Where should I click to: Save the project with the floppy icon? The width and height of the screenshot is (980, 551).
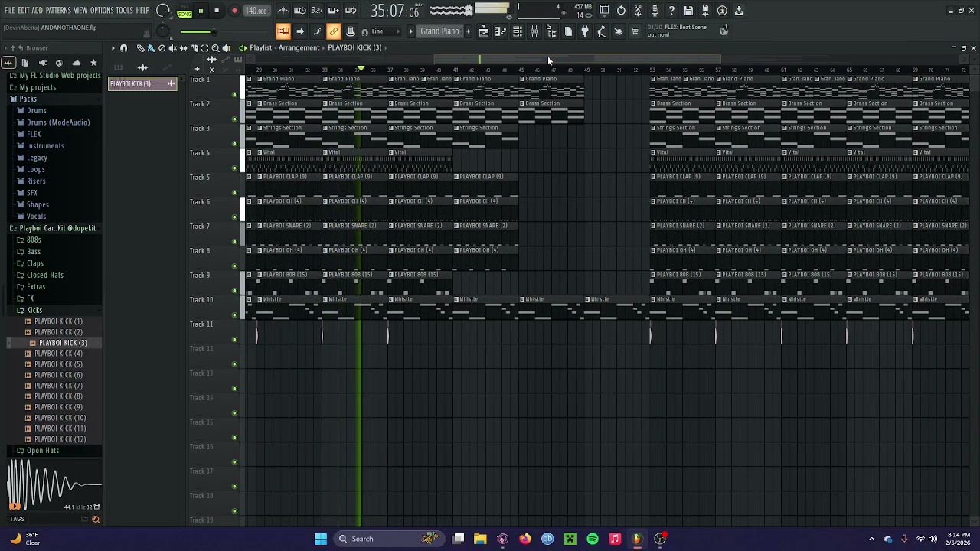[688, 11]
